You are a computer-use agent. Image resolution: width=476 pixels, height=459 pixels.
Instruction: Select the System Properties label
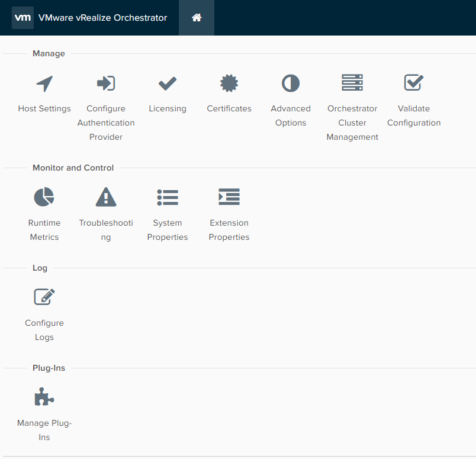[x=168, y=230]
